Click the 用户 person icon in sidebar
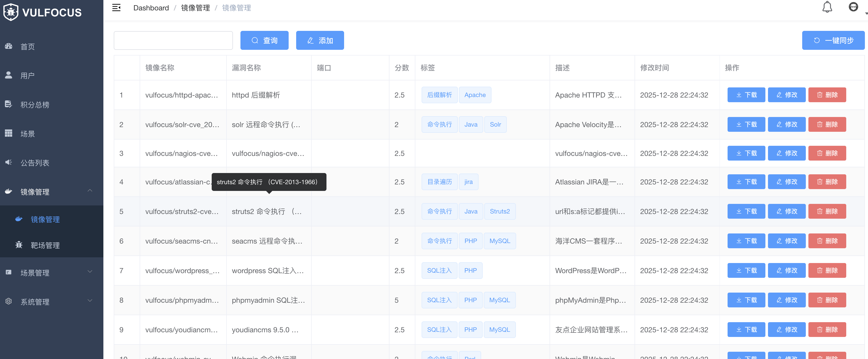868x359 pixels. [x=9, y=75]
